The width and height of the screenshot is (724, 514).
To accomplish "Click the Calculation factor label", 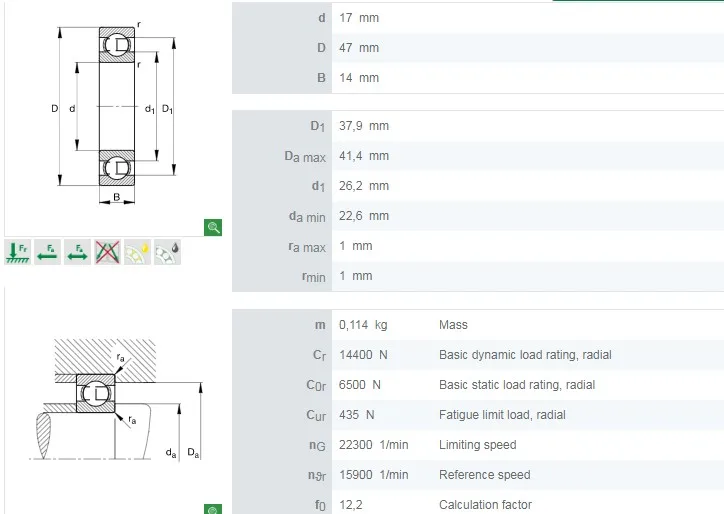I will [485, 505].
